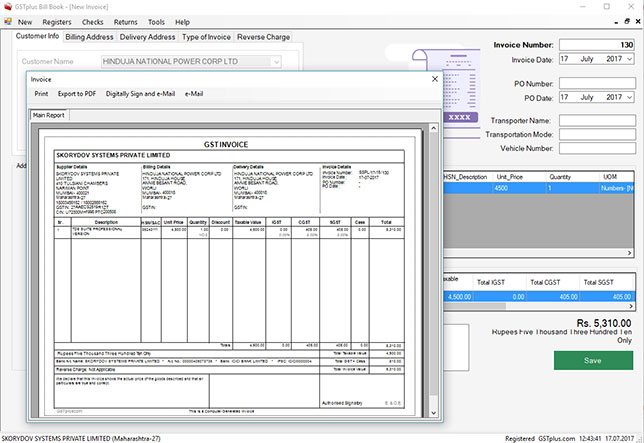Image resolution: width=644 pixels, height=443 pixels.
Task: Click Digitally Sign and e-Mail
Action: (140, 94)
